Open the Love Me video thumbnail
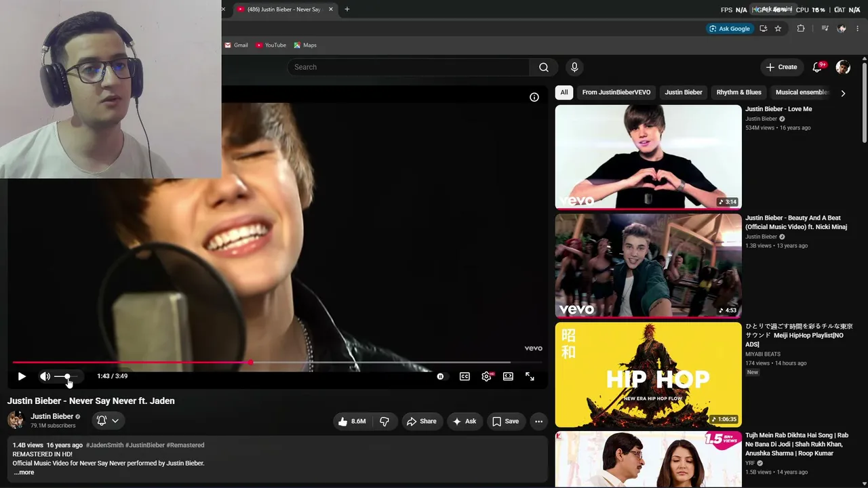The height and width of the screenshot is (488, 868). coord(648,157)
